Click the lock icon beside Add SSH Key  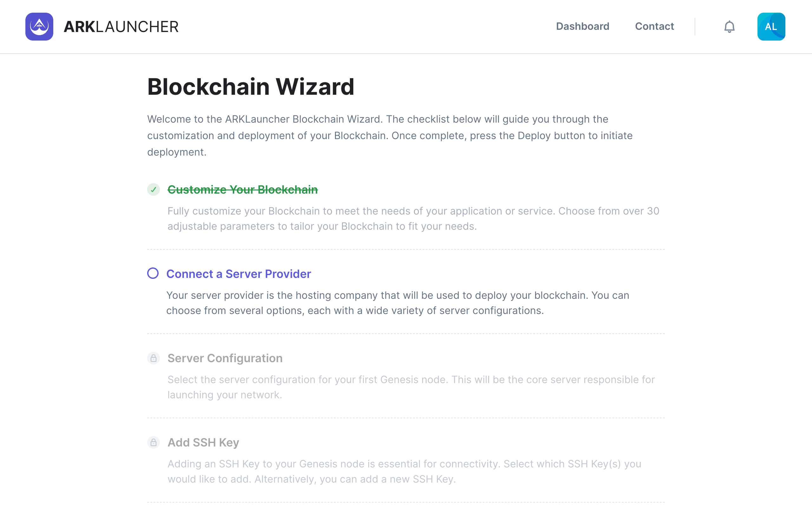tap(153, 442)
